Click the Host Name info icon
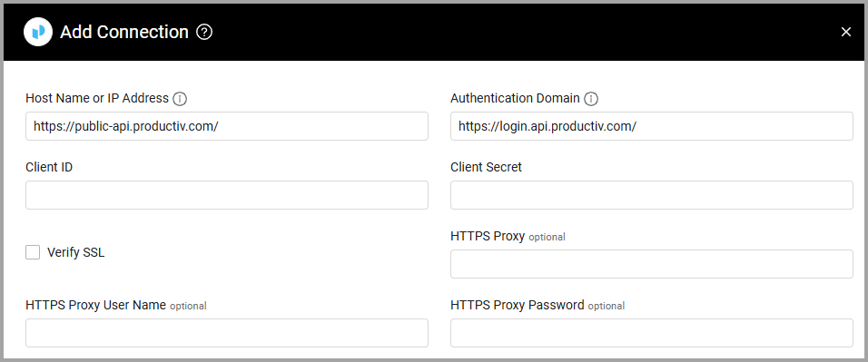 coord(180,99)
